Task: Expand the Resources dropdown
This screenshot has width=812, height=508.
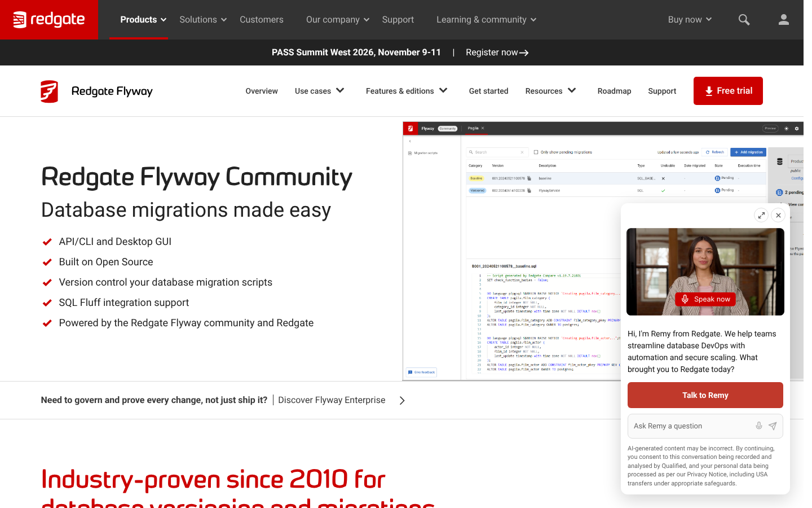Action: click(x=551, y=91)
